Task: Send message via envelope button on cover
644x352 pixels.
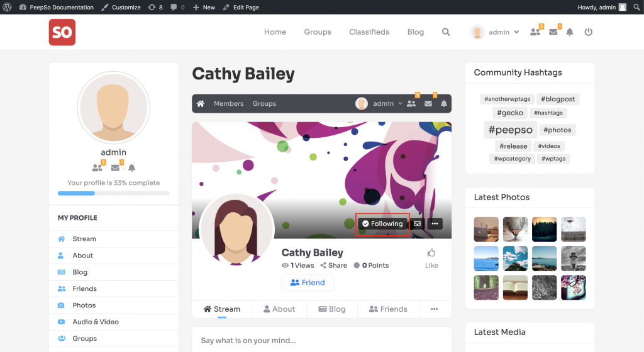Action: pyautogui.click(x=417, y=224)
